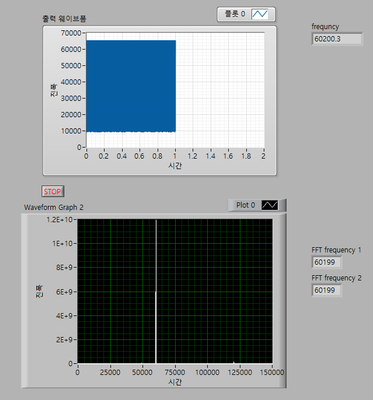Click the 플롯 0 legend label text
The width and height of the screenshot is (373, 400).
(x=235, y=14)
